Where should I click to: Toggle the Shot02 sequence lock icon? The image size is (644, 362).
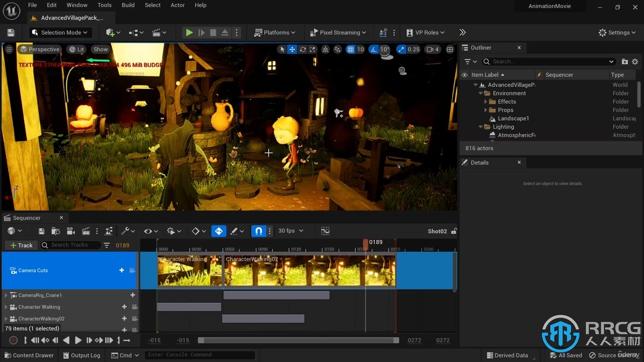click(454, 231)
